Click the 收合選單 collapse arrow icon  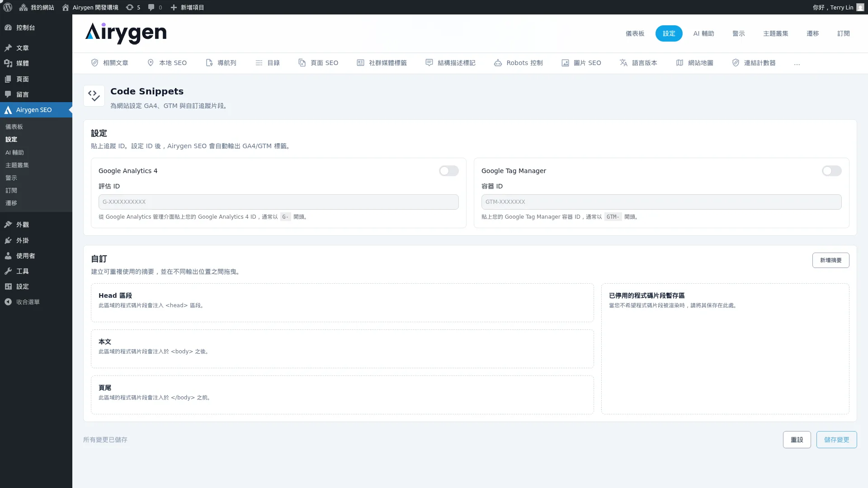(x=8, y=302)
